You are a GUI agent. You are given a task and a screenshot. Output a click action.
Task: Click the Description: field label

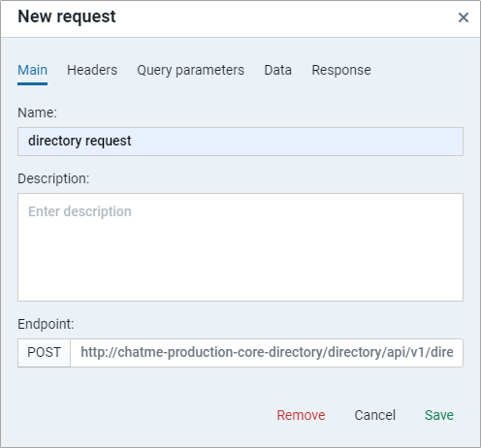click(53, 178)
